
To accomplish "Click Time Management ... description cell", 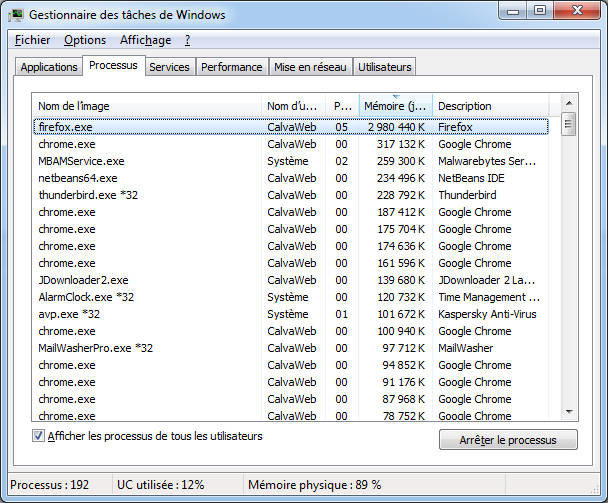I will [489, 297].
